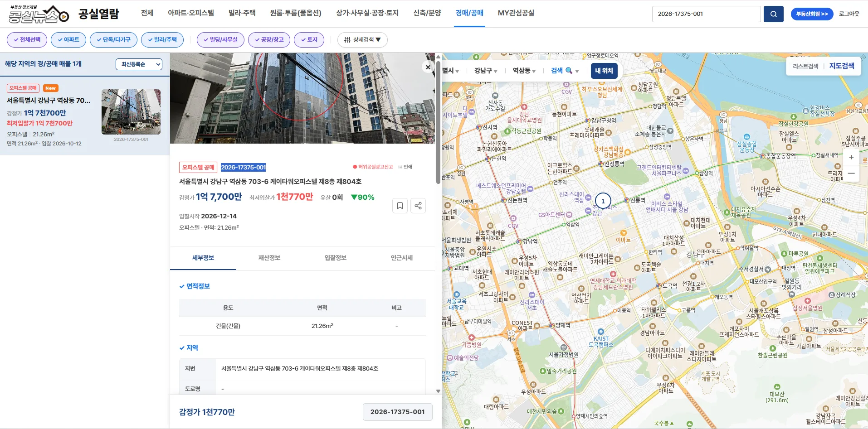Screen dimensions: 868x429
Task: Toggle the 공장/창고 filter chip
Action: point(269,40)
